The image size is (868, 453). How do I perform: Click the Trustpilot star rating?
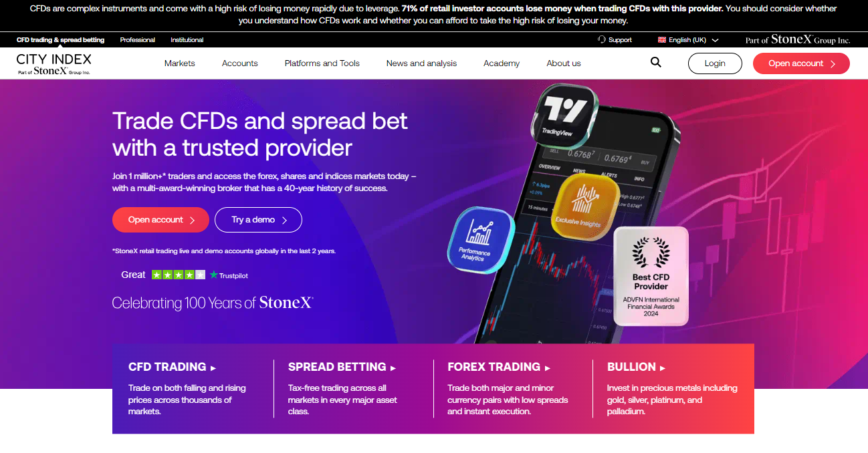point(179,275)
